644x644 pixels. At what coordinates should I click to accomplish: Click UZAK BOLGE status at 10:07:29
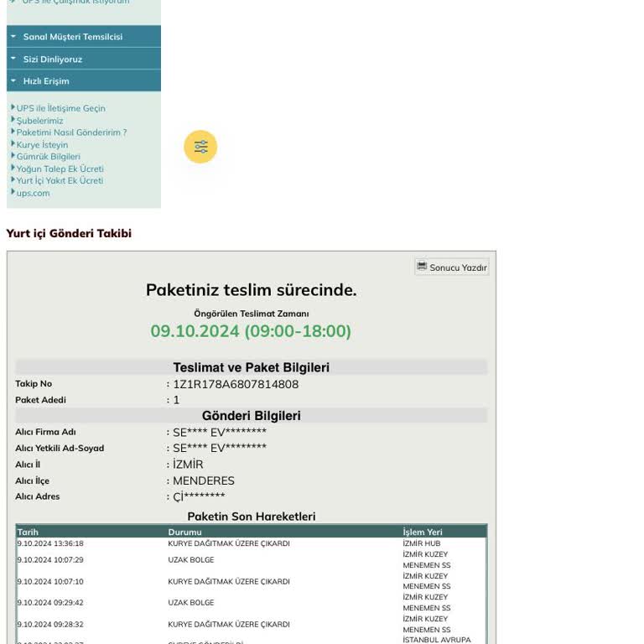191,560
